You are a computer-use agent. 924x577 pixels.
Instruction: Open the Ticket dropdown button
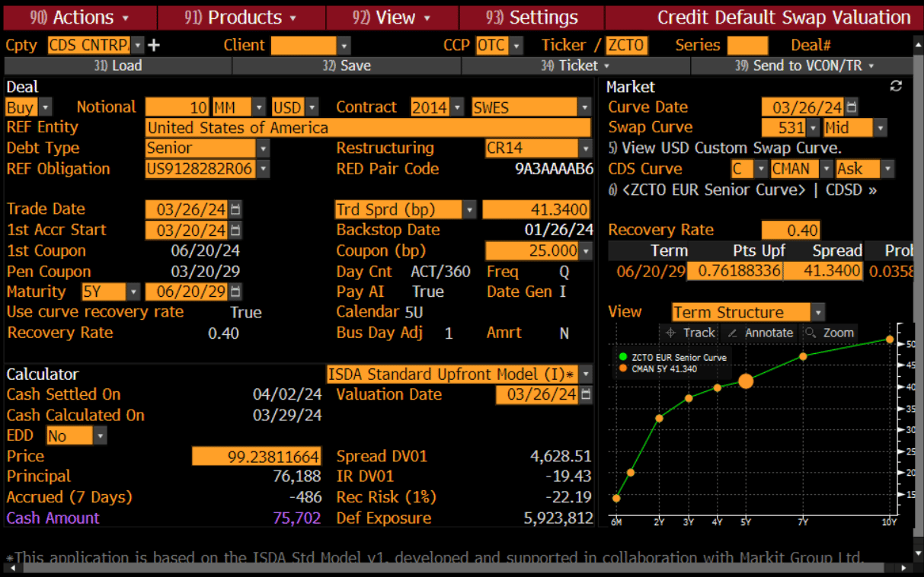(575, 65)
